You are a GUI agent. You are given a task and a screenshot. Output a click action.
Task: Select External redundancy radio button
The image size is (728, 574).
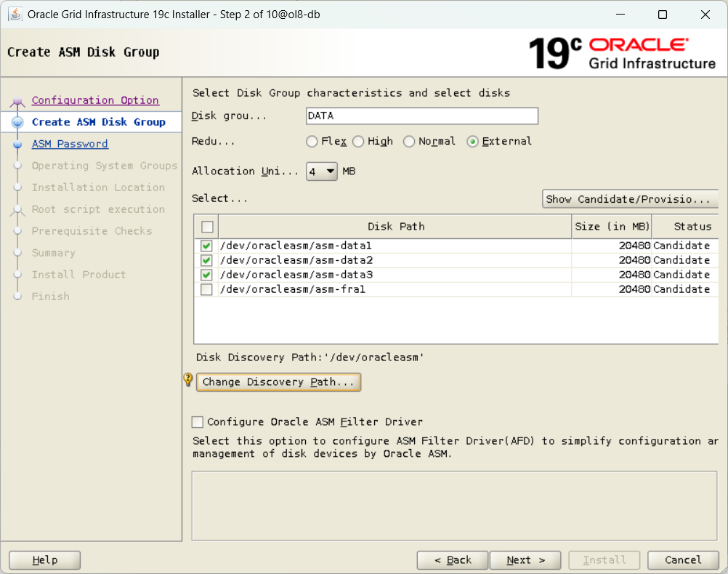pyautogui.click(x=473, y=141)
